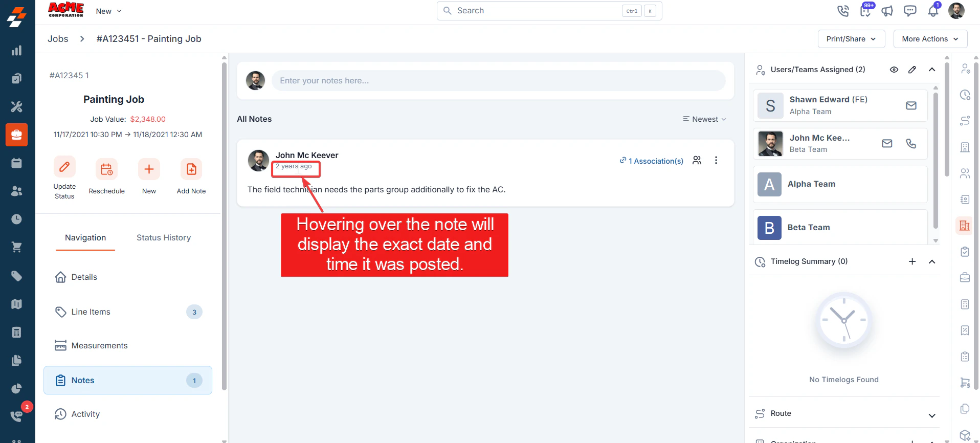Open the 1 Association(s) link
980x443 pixels.
pos(651,161)
